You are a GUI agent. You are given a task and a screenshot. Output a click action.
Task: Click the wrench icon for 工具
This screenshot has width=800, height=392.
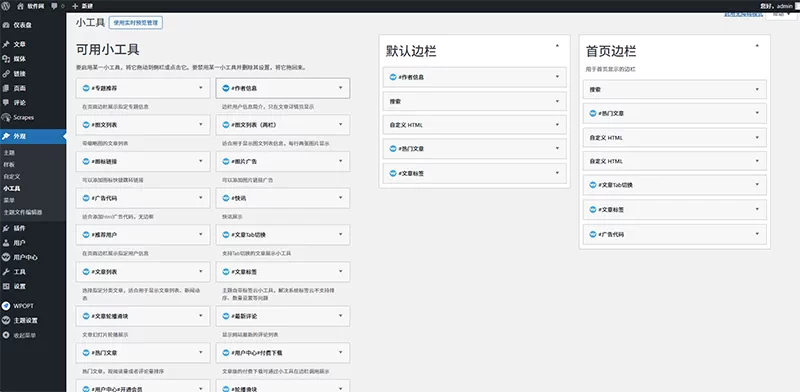(x=6, y=272)
